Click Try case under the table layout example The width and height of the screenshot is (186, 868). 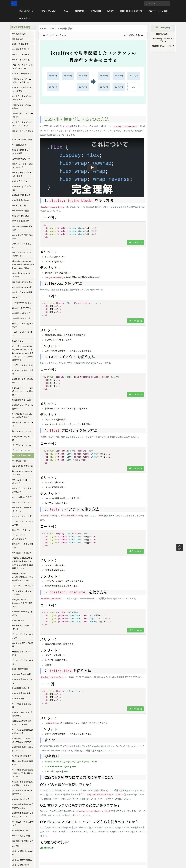(135, 551)
